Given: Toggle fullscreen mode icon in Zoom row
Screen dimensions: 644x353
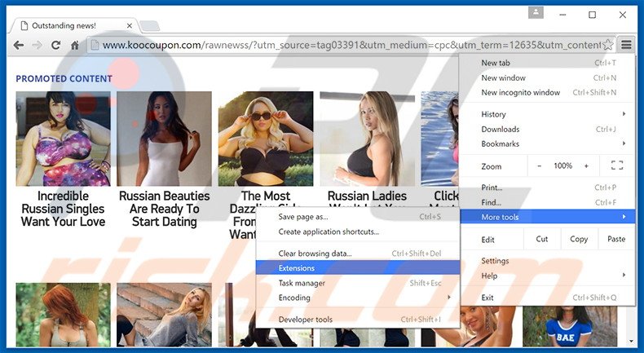Looking at the screenshot, I should (616, 165).
